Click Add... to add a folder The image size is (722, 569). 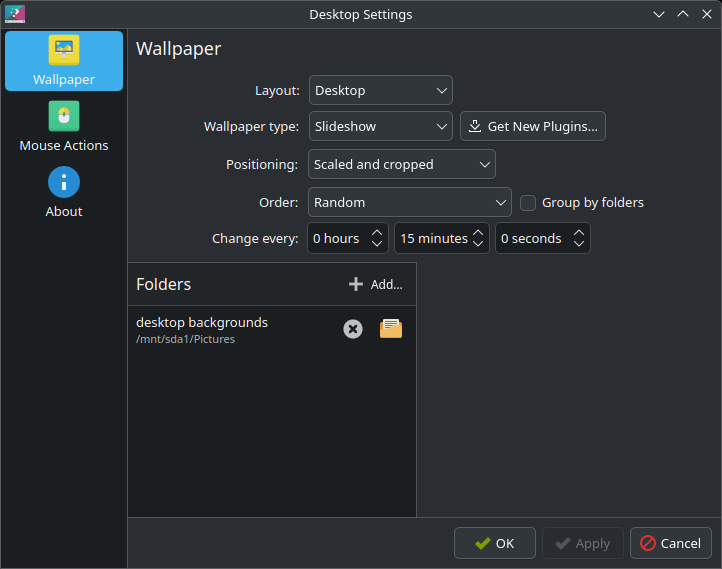click(x=376, y=284)
